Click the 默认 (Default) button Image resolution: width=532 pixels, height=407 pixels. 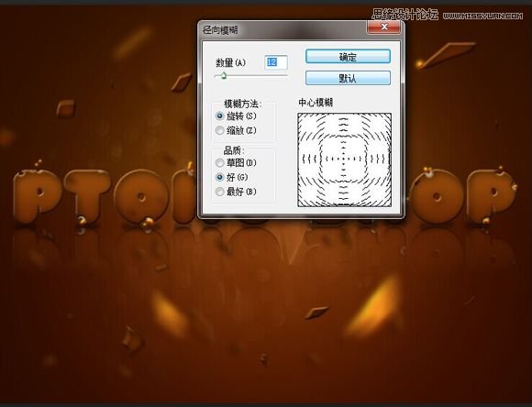[x=348, y=78]
